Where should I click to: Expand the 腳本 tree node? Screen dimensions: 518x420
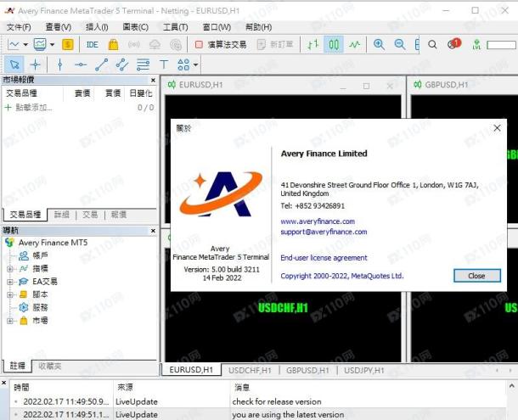click(10, 294)
